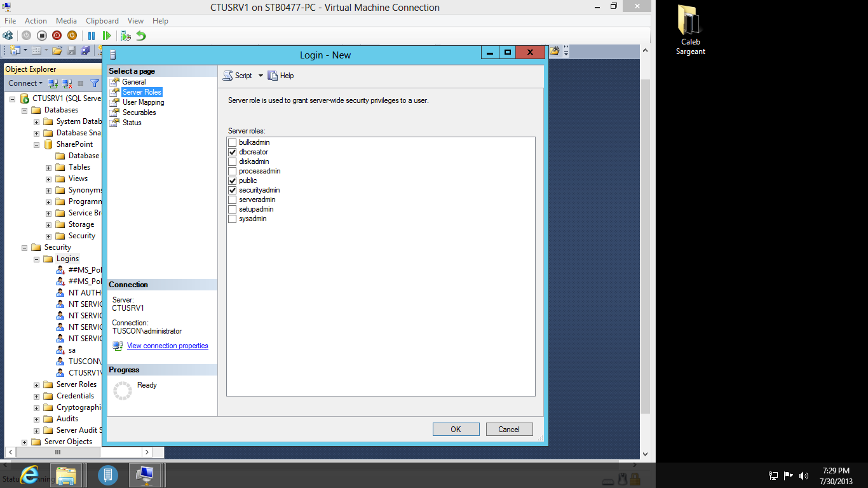Uncheck the dbcreator server role
Screen dimensions: 868x488
click(x=233, y=152)
